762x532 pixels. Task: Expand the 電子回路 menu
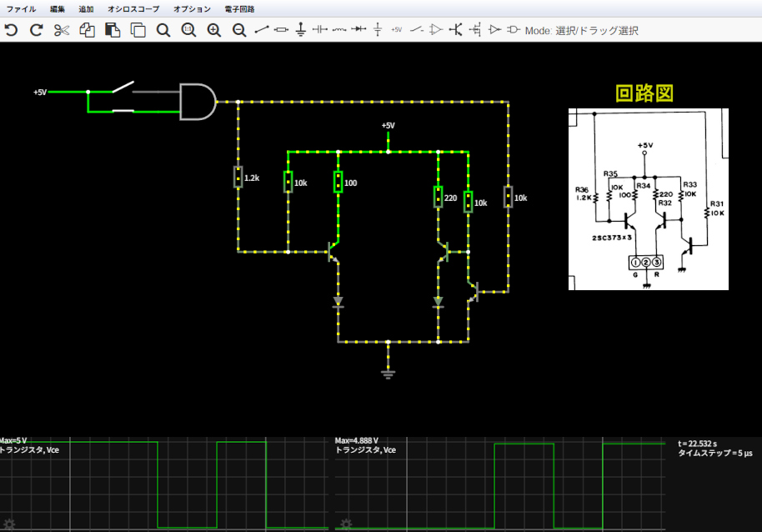click(239, 8)
